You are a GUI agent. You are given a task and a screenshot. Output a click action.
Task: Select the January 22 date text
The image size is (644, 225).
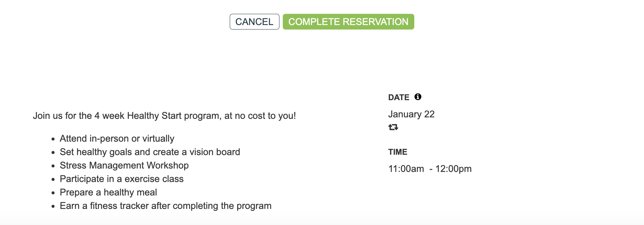point(411,114)
